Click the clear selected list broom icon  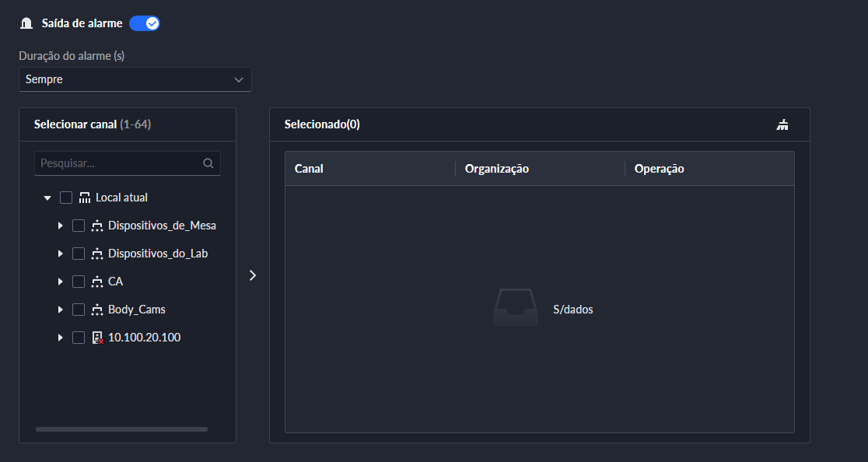(782, 124)
